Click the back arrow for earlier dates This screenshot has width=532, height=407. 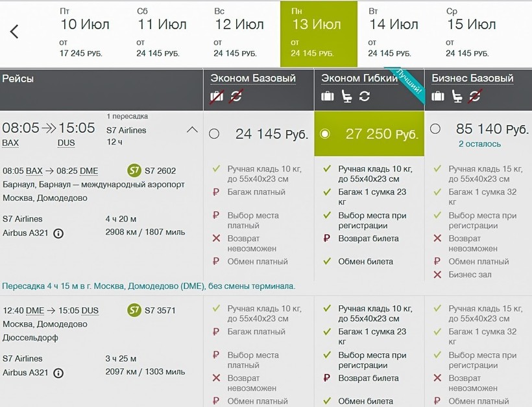pos(14,32)
